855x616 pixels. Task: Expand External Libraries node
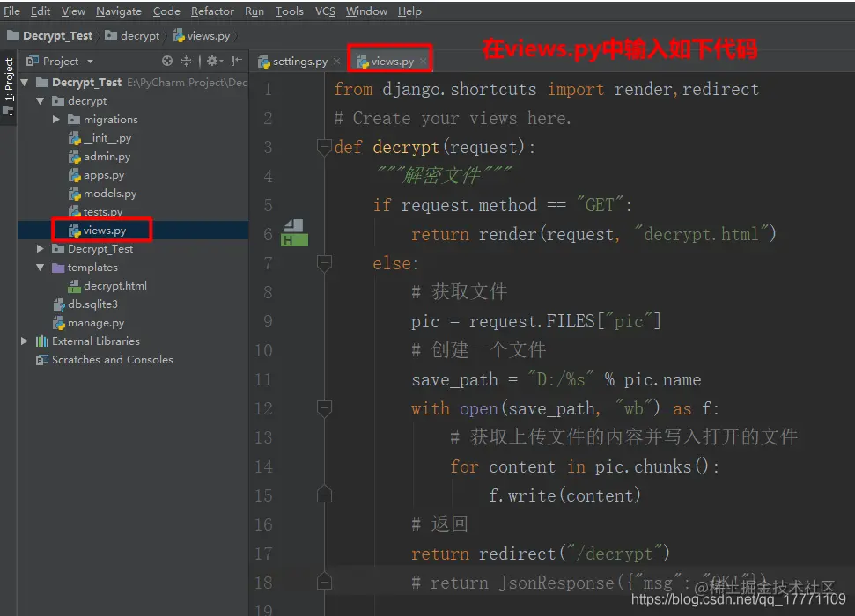[25, 341]
